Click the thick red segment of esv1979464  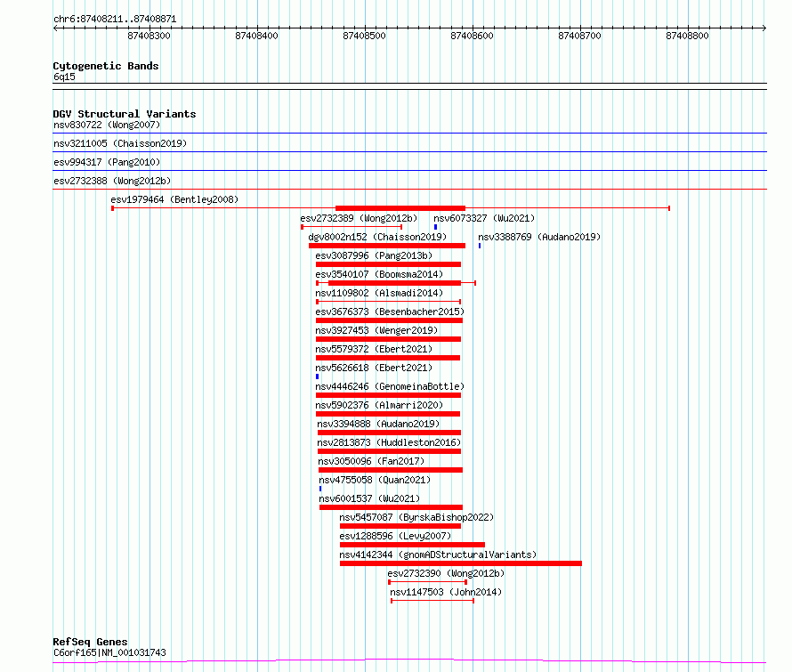tap(400, 208)
